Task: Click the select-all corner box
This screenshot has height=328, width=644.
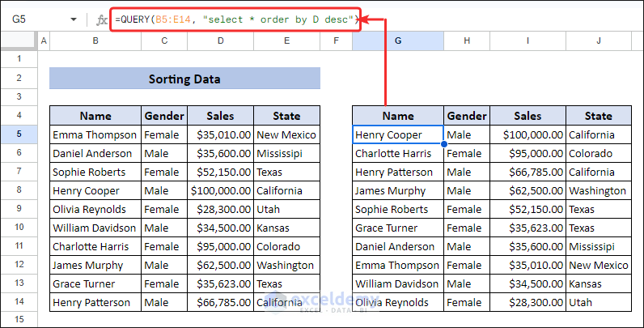Action: pyautogui.click(x=19, y=40)
